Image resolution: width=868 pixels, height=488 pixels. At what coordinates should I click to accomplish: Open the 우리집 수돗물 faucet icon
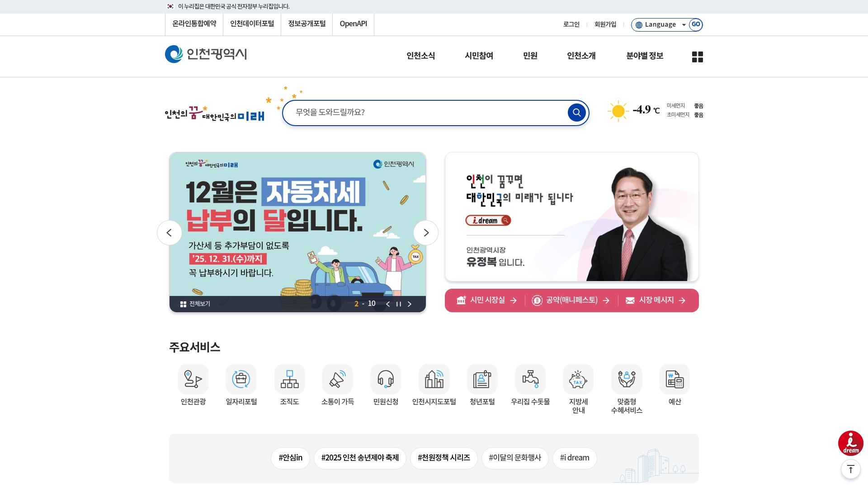530,380
